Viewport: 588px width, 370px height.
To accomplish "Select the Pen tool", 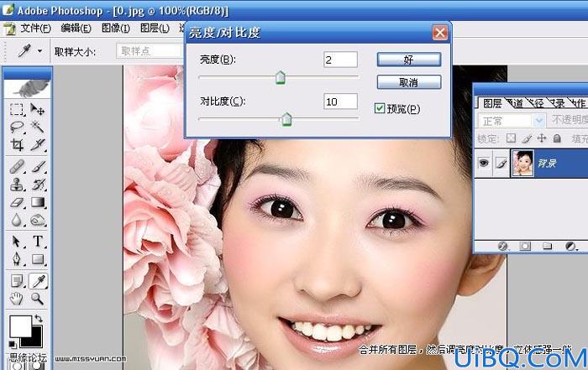I will click(17, 259).
